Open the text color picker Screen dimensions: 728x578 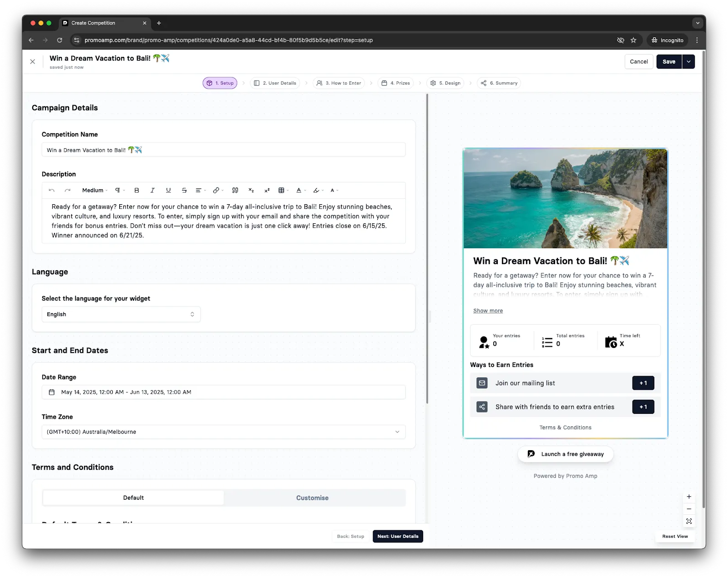[x=300, y=191]
